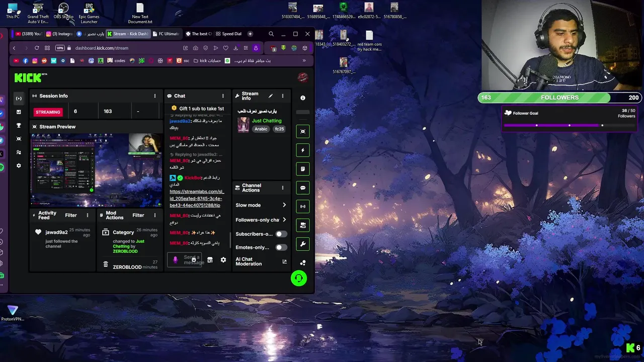
Task: Toggle Subscribers-only chat switch
Action: point(281,234)
